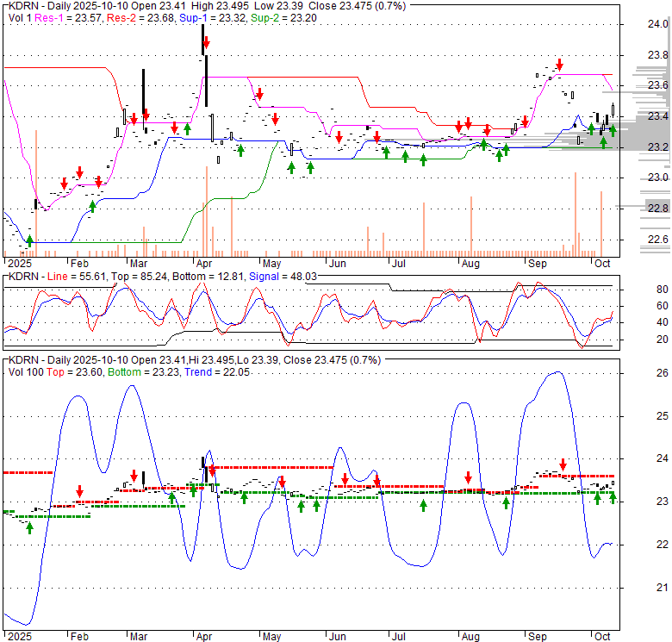Click the green buy arrow under January in the bottom trend panel

[29, 527]
